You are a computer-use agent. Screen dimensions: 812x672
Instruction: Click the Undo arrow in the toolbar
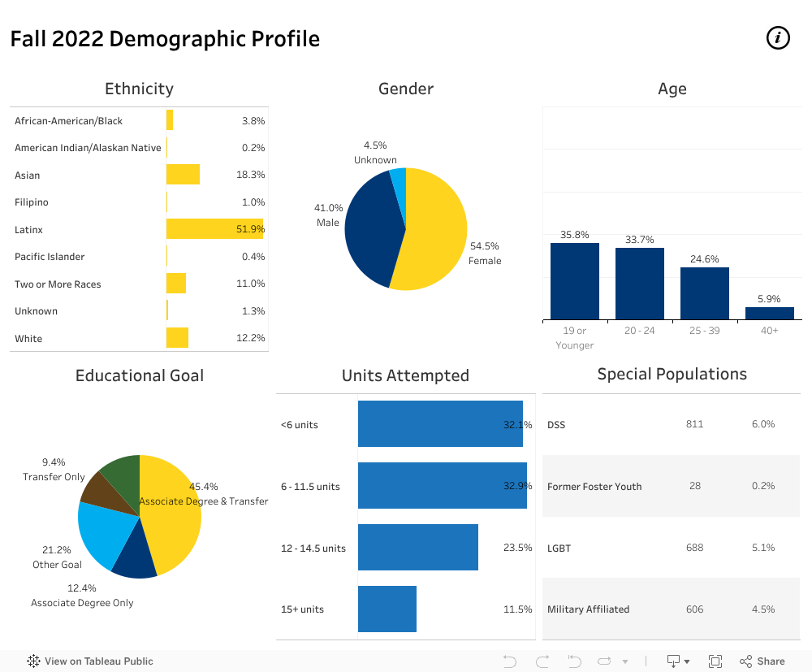coord(510,661)
